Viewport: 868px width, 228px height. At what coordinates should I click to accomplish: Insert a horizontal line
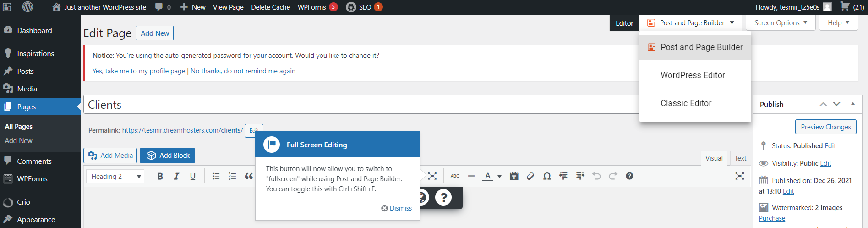471,176
